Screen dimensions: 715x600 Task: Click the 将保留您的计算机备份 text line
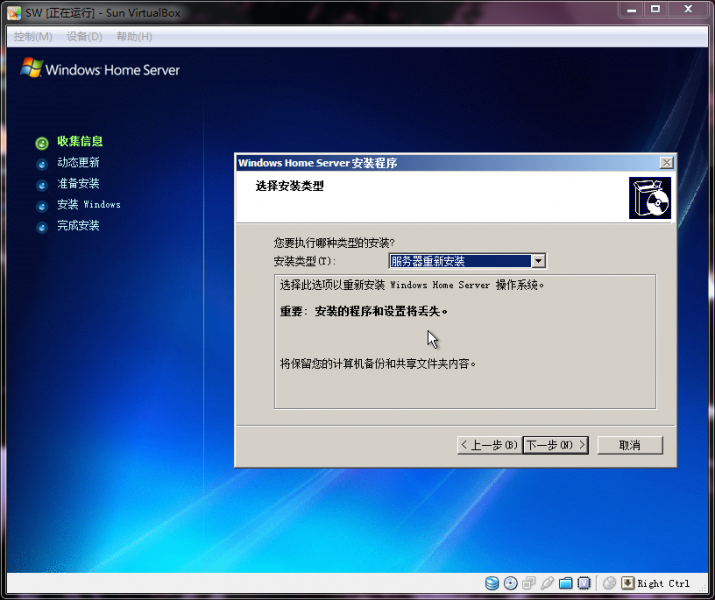pyautogui.click(x=378, y=364)
